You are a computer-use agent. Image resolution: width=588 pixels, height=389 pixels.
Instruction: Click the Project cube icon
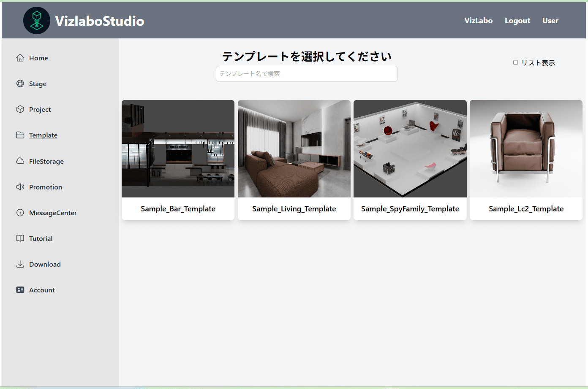pos(20,109)
